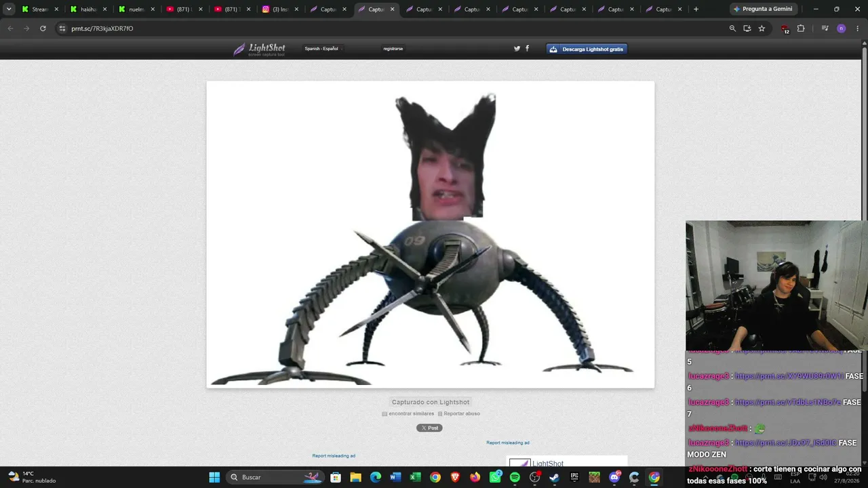Click the Pregunta a Gemini button
Viewport: 868px width, 488px height.
pos(762,9)
